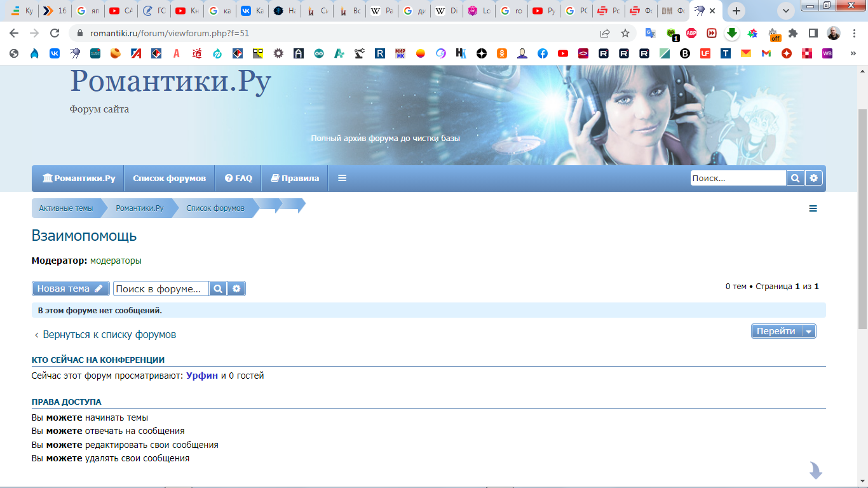Screen dimensions: 868x488
Task: Bookmark page with the star icon
Action: coord(625,33)
